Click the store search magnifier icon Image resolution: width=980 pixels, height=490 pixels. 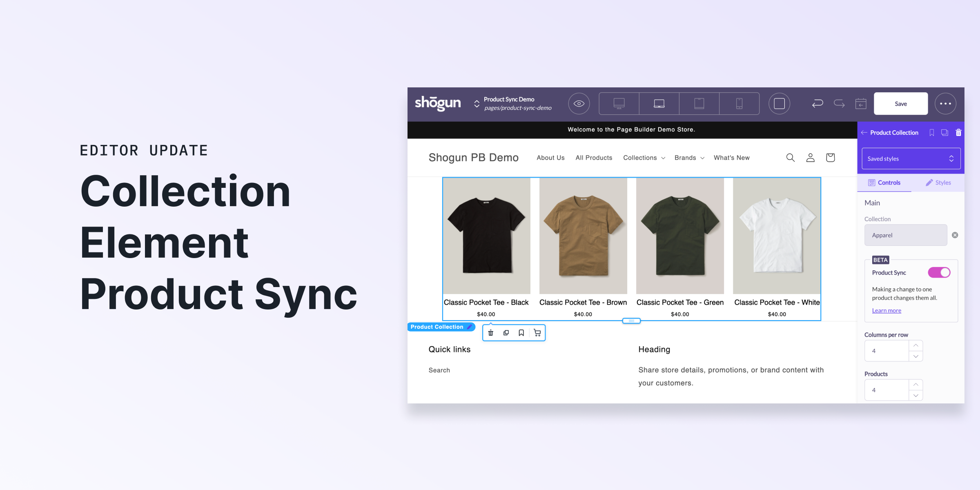point(791,158)
